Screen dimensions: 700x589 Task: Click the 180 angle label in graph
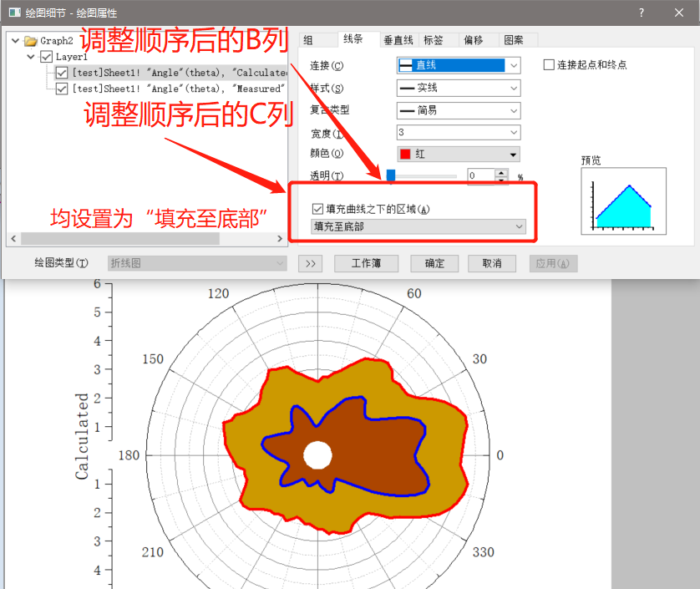(x=129, y=455)
